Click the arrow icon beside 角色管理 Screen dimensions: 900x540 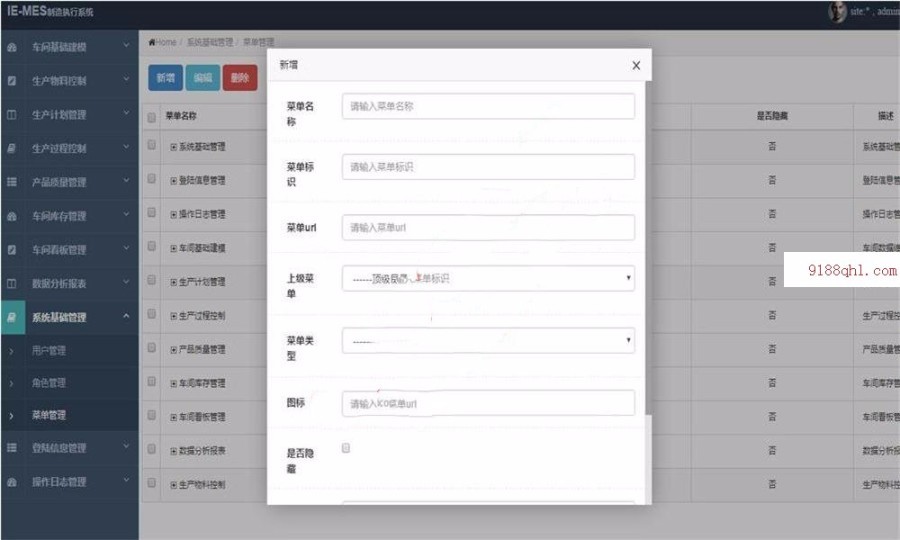[x=11, y=383]
